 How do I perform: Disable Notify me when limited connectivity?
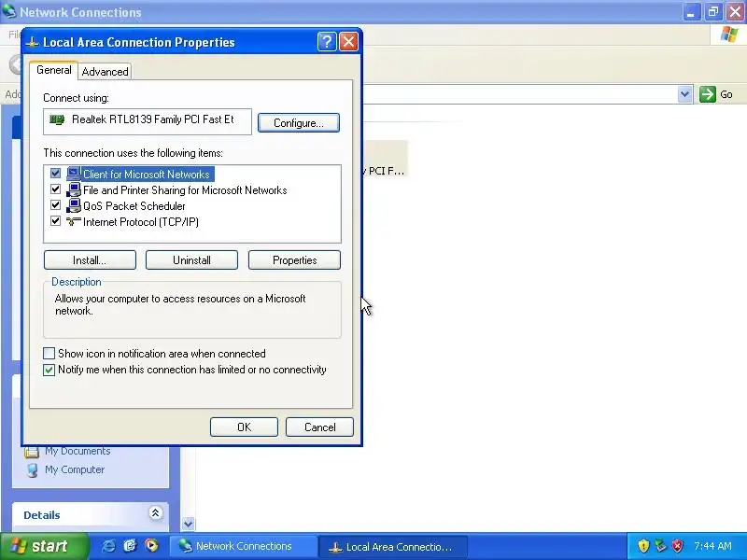49,370
